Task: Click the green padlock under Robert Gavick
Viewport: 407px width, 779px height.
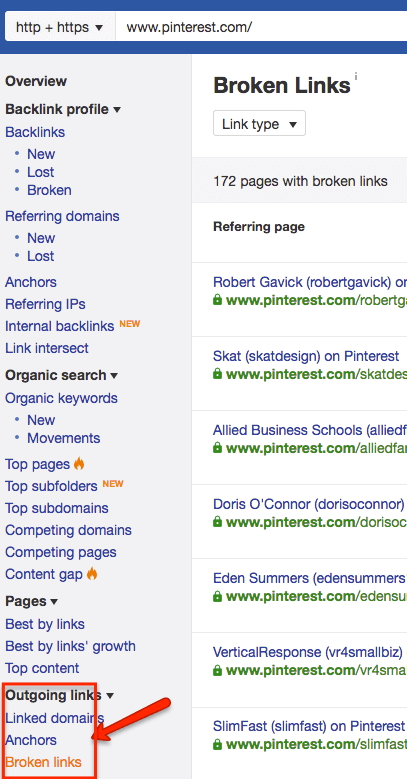Action: 217,300
